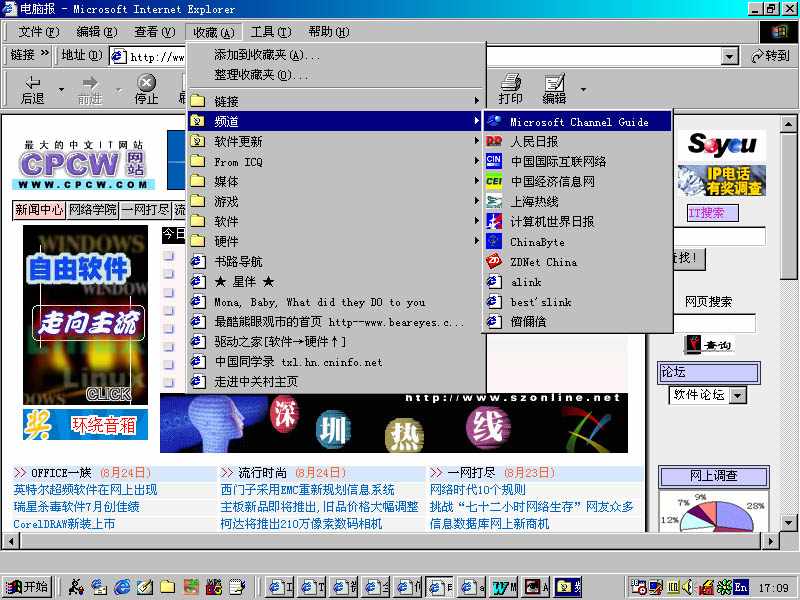The width and height of the screenshot is (800, 600).
Task: Select the 新闻中心 tab
Action: (x=39, y=210)
